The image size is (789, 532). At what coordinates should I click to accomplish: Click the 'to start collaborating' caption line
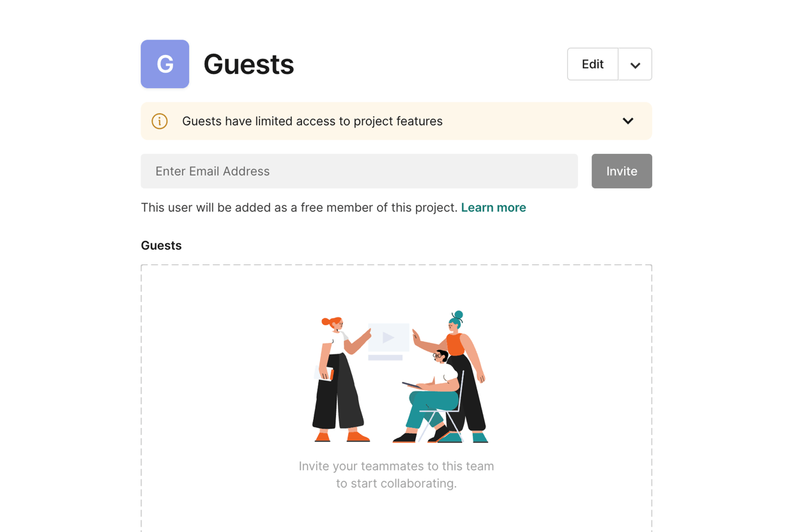coord(396,483)
